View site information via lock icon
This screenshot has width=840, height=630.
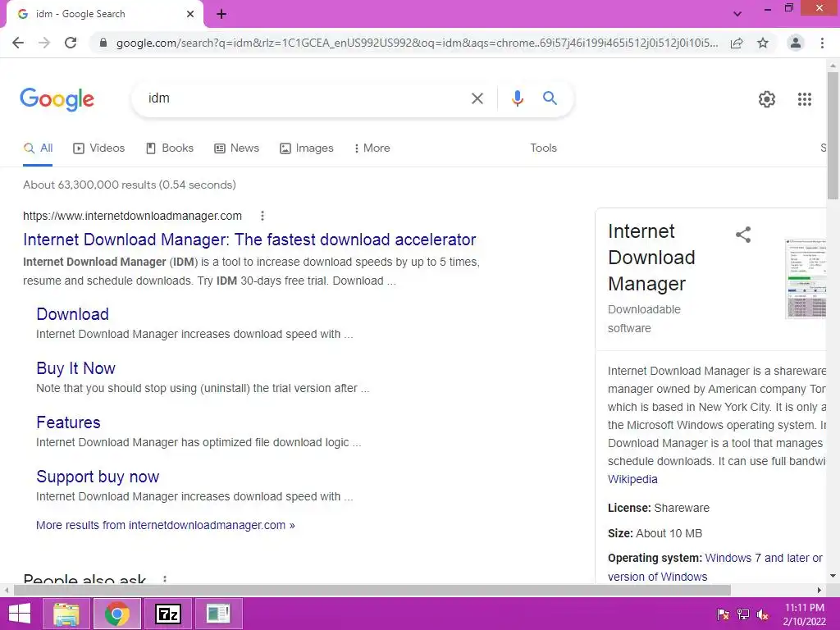(x=103, y=43)
